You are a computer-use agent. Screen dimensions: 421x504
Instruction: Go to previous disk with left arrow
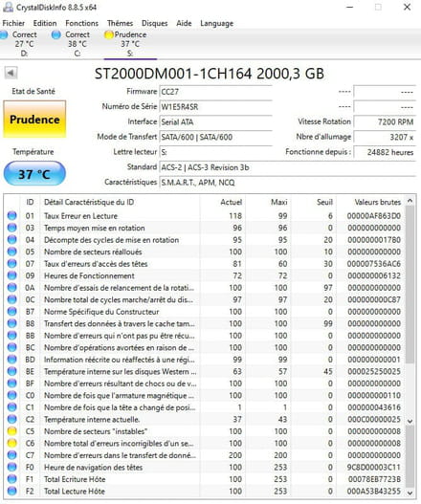pos(11,73)
